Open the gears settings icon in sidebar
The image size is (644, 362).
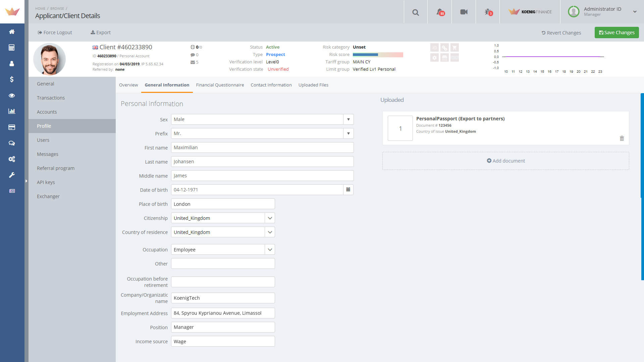[x=12, y=159]
